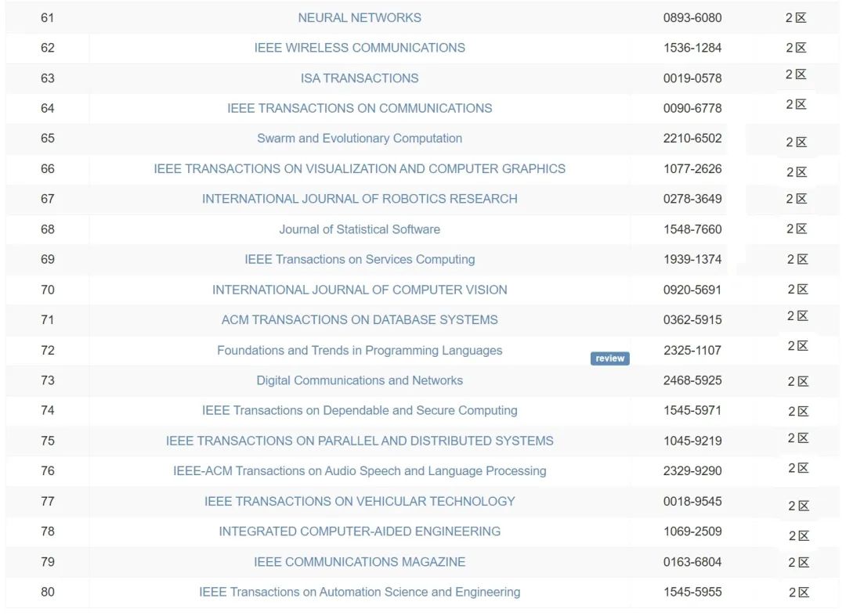Open IEEE Transactions on Dependable and Secure Computing
This screenshot has height=616, width=846.
point(360,411)
